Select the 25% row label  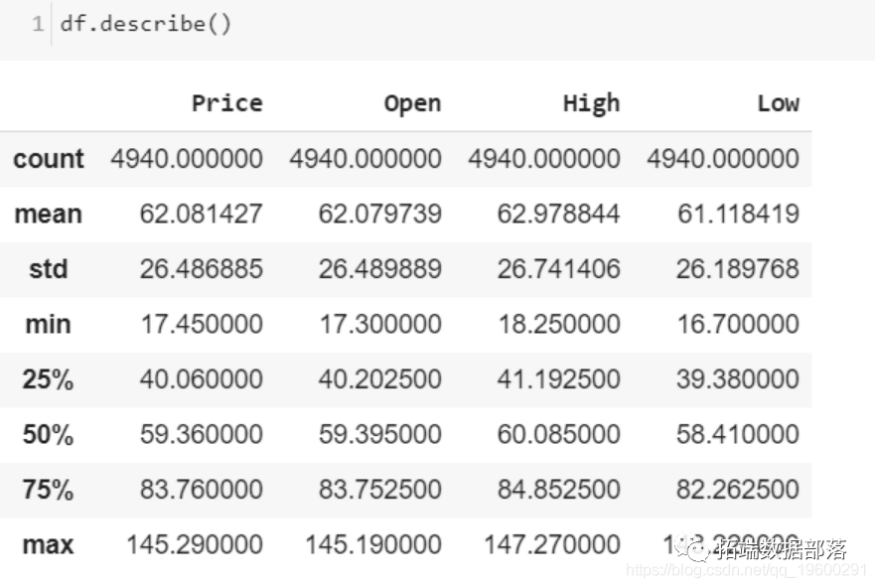49,379
